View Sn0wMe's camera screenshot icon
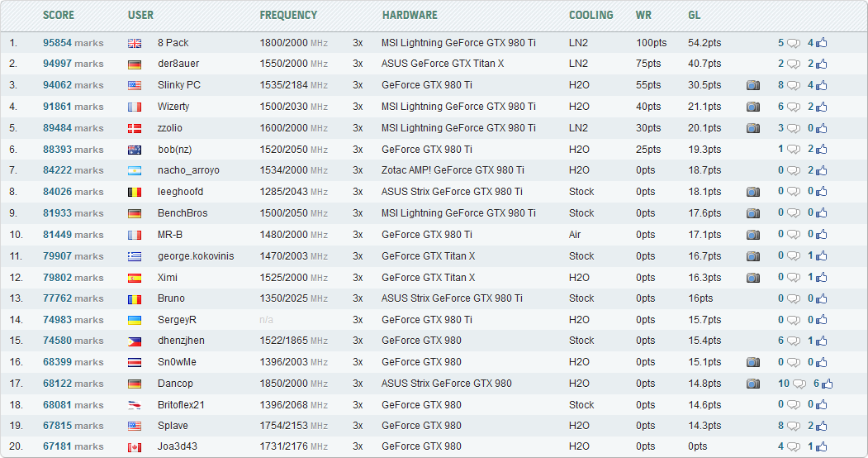 [x=753, y=362]
